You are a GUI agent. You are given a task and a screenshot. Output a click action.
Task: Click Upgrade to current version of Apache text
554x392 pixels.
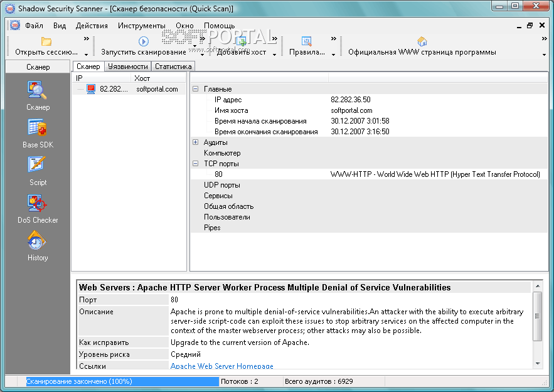[240, 342]
